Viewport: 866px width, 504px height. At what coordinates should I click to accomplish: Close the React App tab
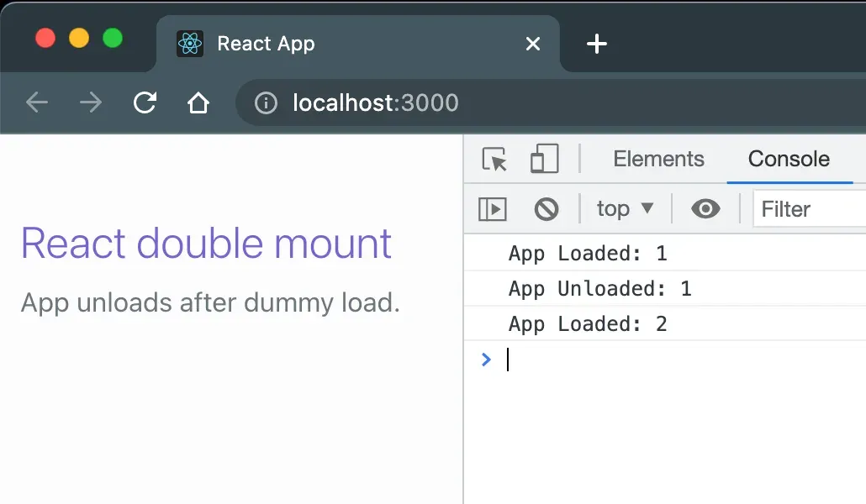pyautogui.click(x=533, y=44)
